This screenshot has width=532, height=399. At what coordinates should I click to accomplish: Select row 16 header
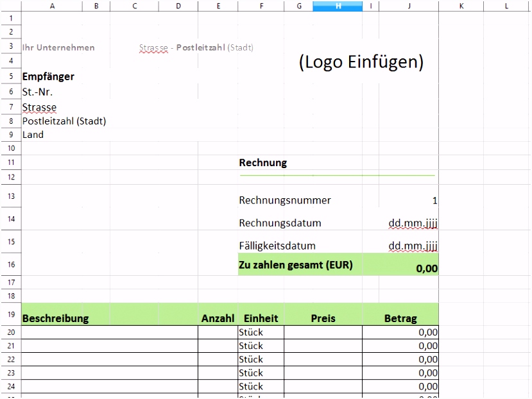11,264
